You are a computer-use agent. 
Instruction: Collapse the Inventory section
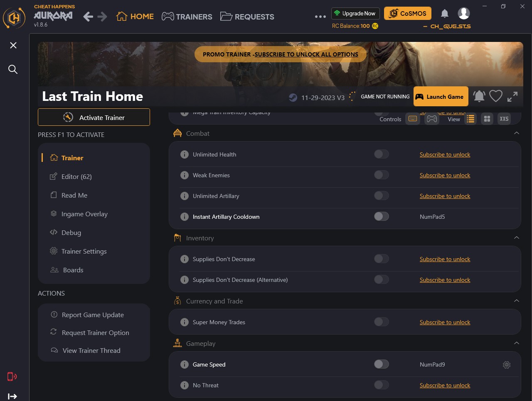point(517,238)
